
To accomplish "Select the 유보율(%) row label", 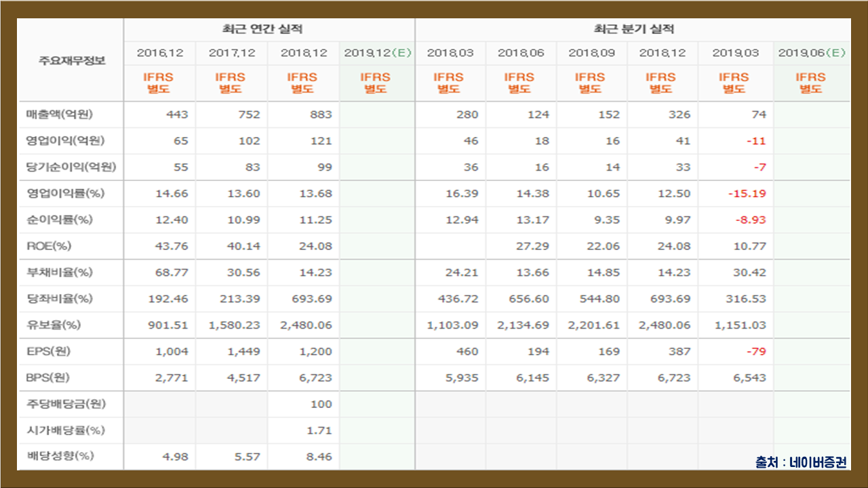I will [x=54, y=325].
